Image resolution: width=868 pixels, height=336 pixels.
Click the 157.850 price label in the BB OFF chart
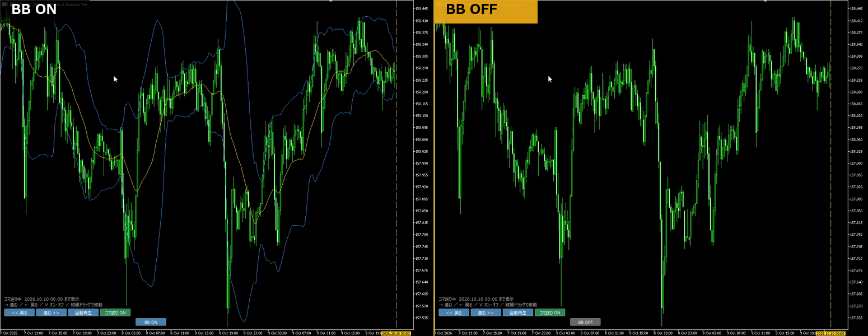[x=856, y=211]
